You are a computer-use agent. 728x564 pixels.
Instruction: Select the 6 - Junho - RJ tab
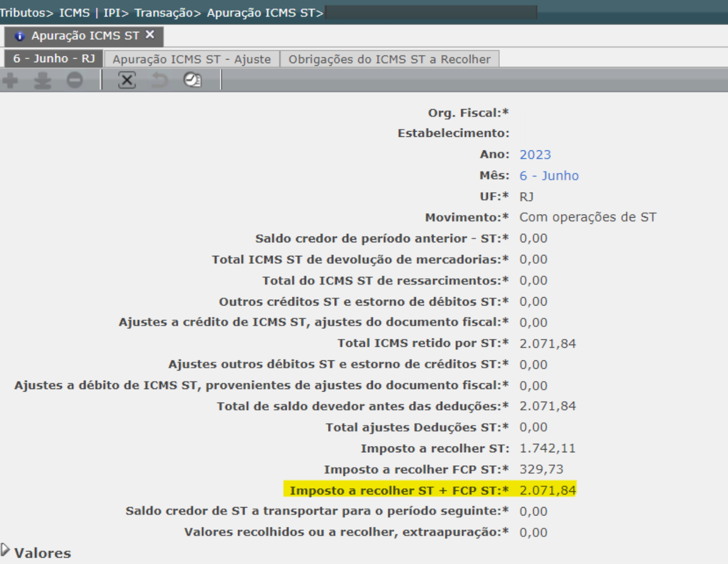click(54, 58)
